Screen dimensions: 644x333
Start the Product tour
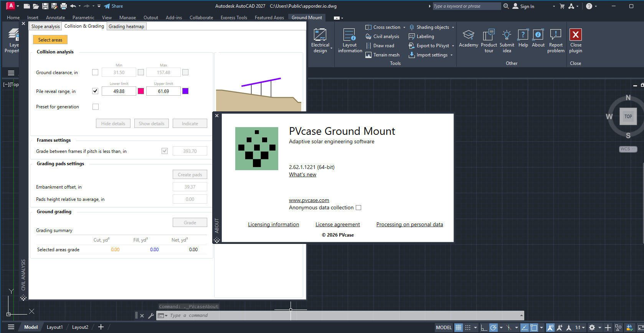point(489,41)
